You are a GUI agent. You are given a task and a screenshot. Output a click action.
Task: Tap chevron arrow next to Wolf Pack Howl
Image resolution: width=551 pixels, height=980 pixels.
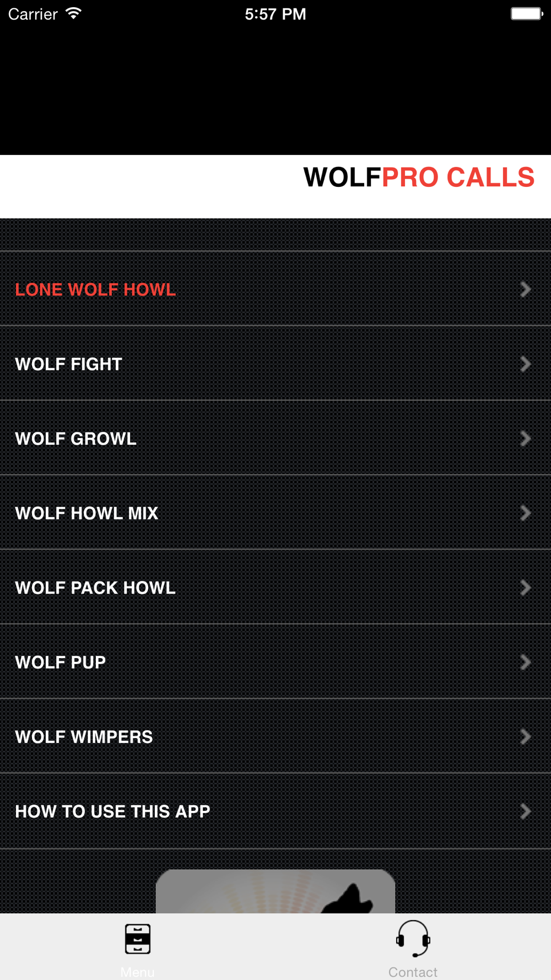[526, 588]
